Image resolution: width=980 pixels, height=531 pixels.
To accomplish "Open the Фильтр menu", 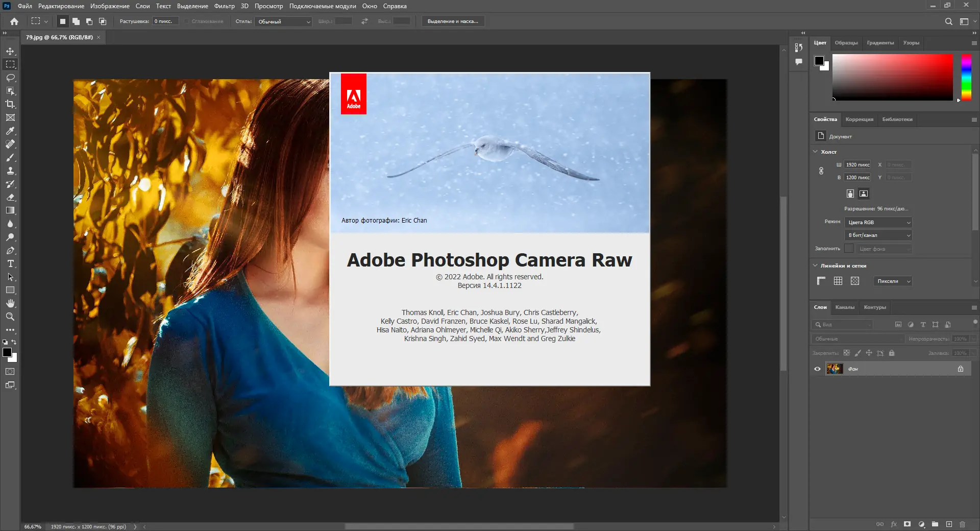I will click(x=224, y=6).
